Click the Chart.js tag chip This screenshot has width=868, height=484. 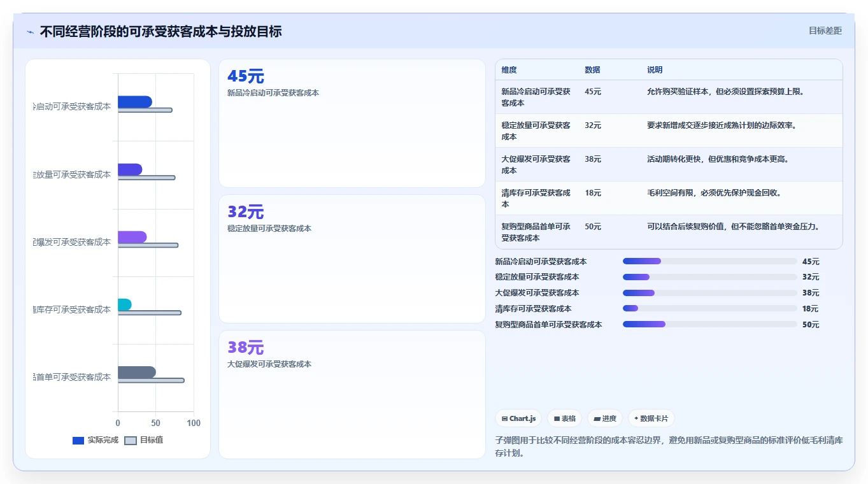coord(518,418)
